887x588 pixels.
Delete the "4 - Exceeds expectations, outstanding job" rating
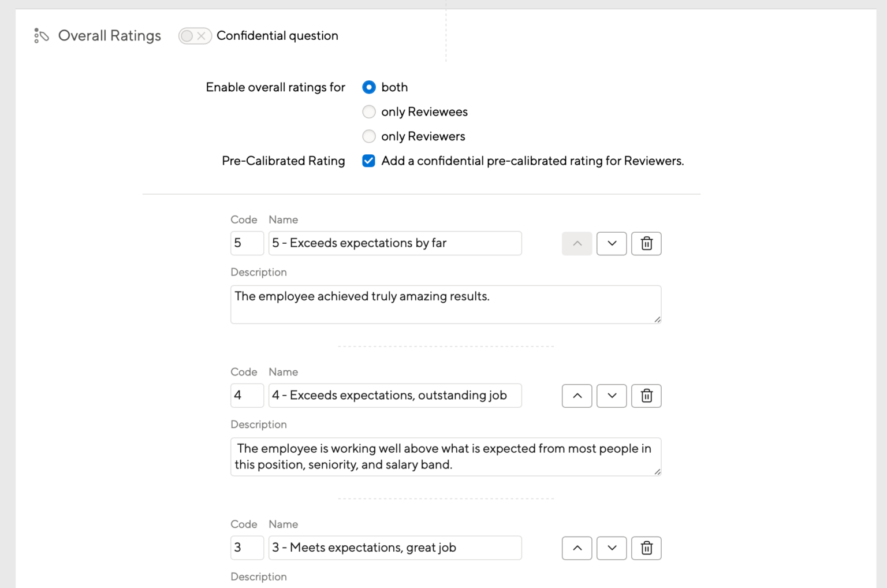(646, 396)
